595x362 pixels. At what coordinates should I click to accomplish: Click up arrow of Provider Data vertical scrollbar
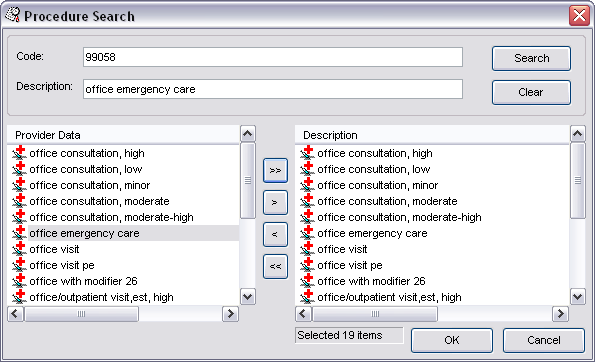pyautogui.click(x=248, y=134)
